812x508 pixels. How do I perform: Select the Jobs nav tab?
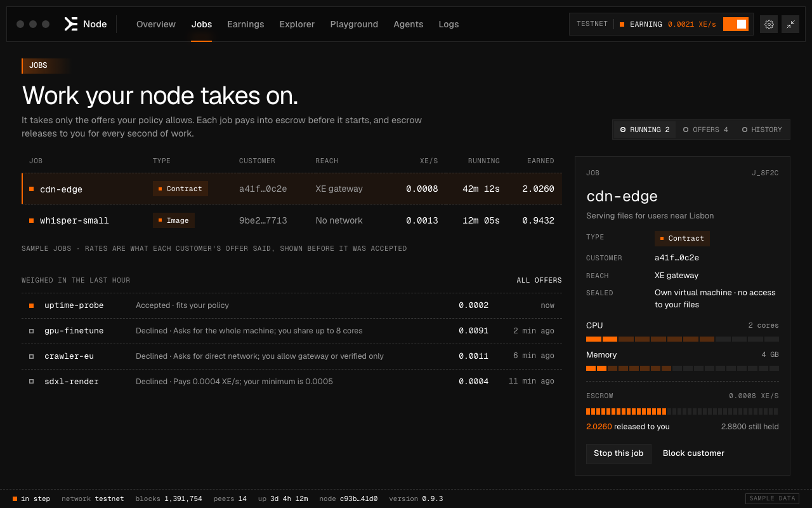[x=202, y=24]
